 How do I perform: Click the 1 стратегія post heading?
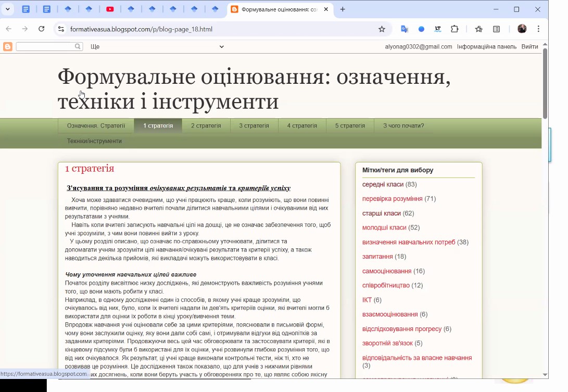90,169
